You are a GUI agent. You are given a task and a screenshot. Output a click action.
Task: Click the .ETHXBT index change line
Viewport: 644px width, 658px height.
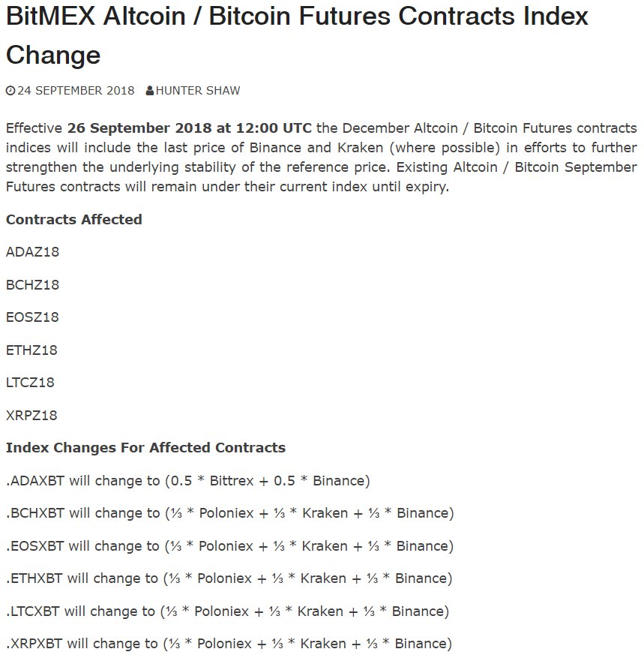(229, 578)
